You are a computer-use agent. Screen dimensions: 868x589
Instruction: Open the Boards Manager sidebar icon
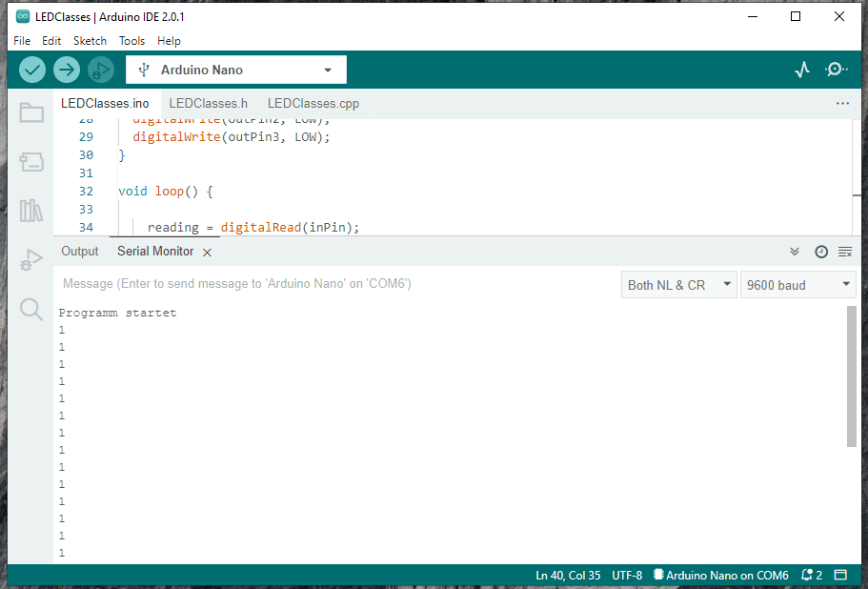pos(31,162)
